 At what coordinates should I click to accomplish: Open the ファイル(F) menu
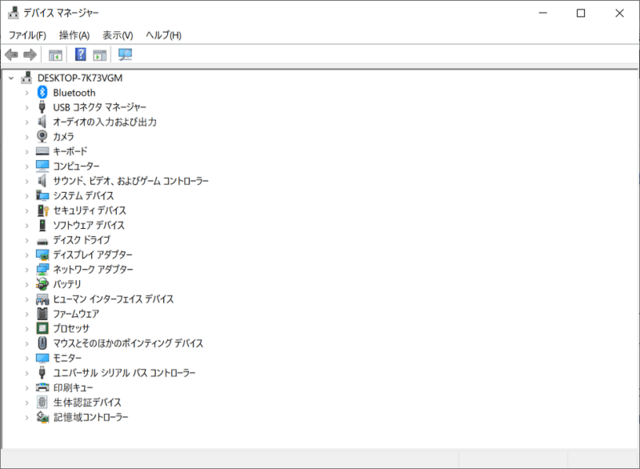point(27,35)
